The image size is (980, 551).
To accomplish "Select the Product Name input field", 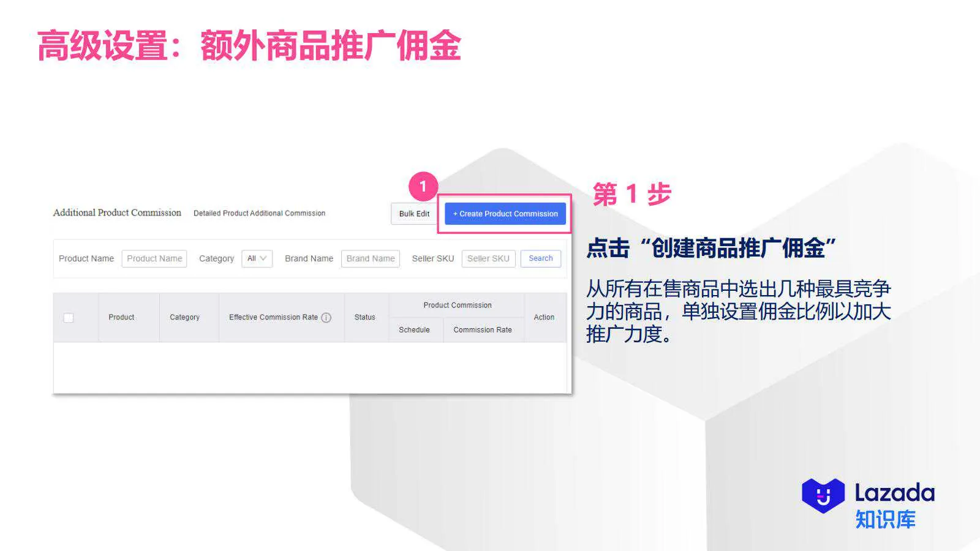I will [x=154, y=258].
